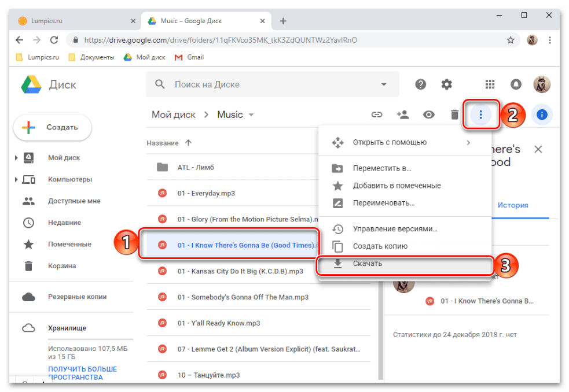Click the add person share icon
Screen dimensions: 569x392
click(403, 114)
